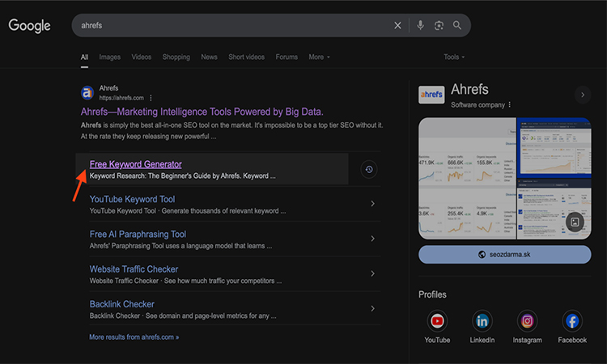
Task: Click the Software company label
Action: (x=478, y=105)
